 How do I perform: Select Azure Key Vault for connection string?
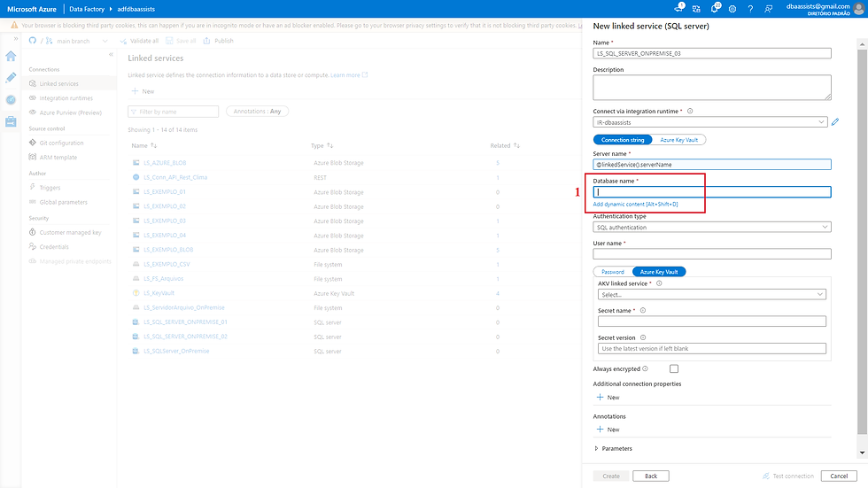(678, 140)
